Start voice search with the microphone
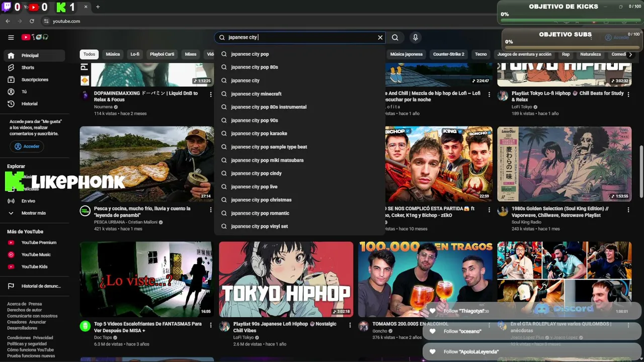The image size is (644, 362). point(415,37)
